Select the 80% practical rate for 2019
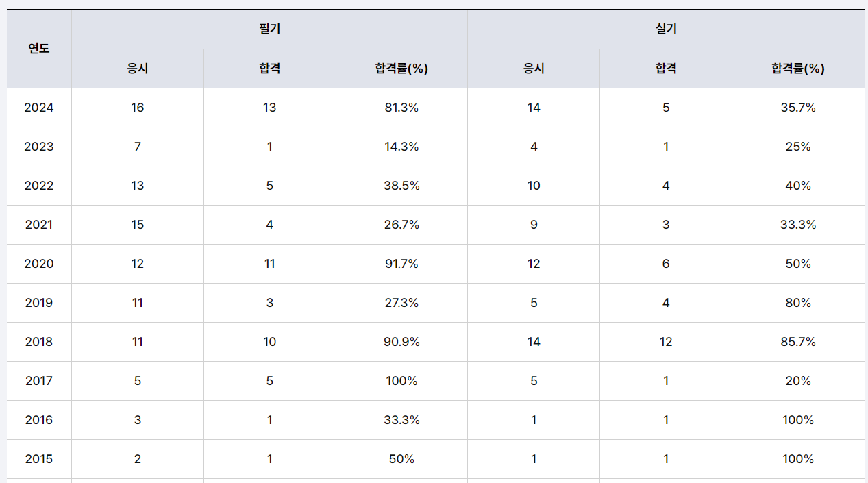Screen dimensions: 868x483 click(798, 303)
